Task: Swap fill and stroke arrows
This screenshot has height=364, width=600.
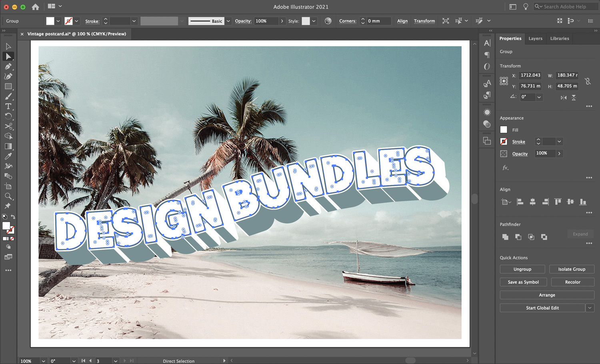Action: click(x=13, y=217)
